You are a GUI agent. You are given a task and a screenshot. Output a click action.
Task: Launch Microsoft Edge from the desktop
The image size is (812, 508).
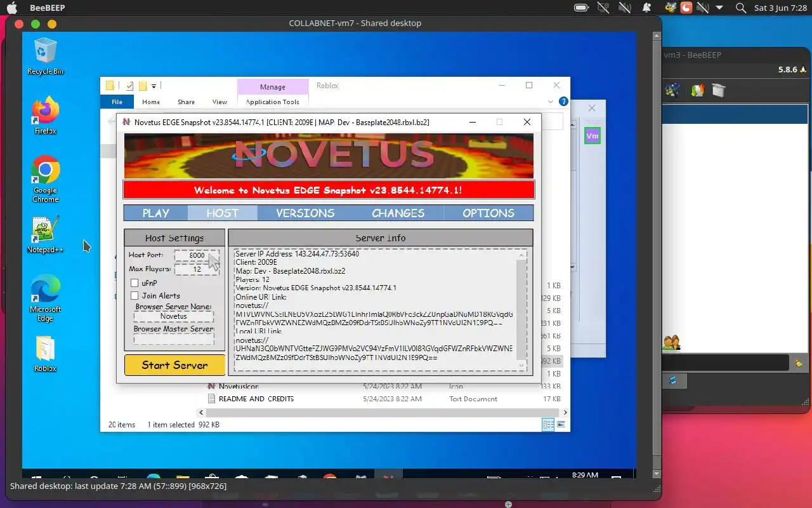(x=45, y=298)
